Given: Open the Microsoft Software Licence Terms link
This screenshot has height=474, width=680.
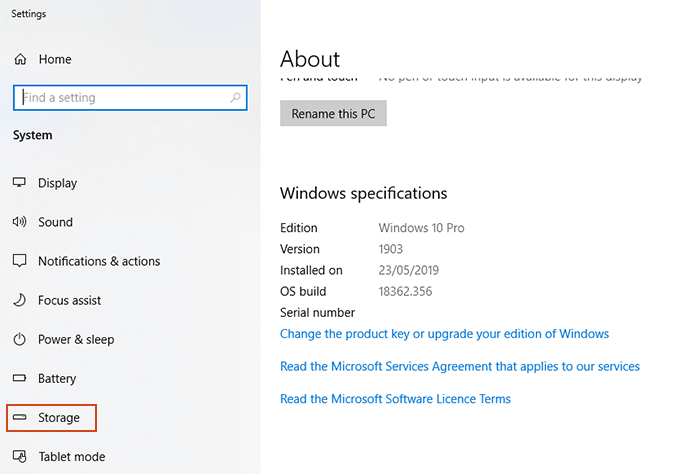Looking at the screenshot, I should (x=395, y=399).
